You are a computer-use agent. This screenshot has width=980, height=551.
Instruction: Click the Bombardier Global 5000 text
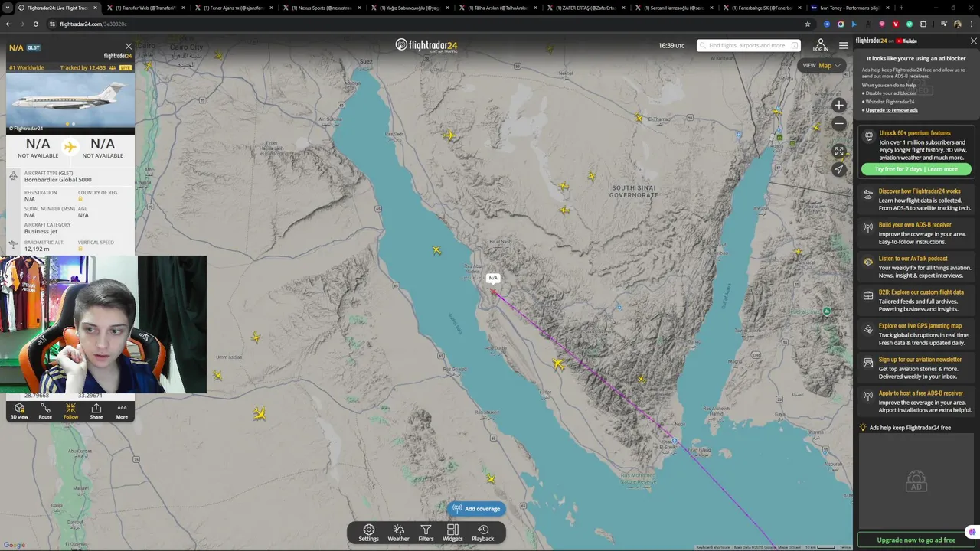[57, 180]
